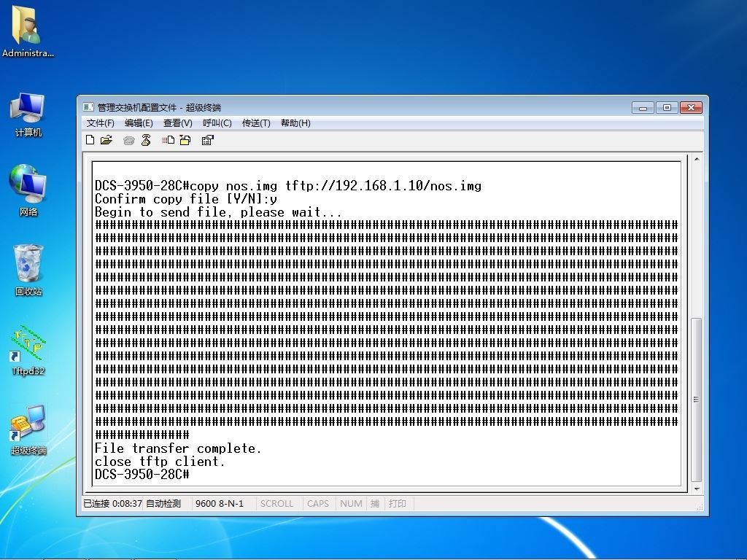Close the 超级终端 window
The height and width of the screenshot is (560, 747).
[x=691, y=108]
